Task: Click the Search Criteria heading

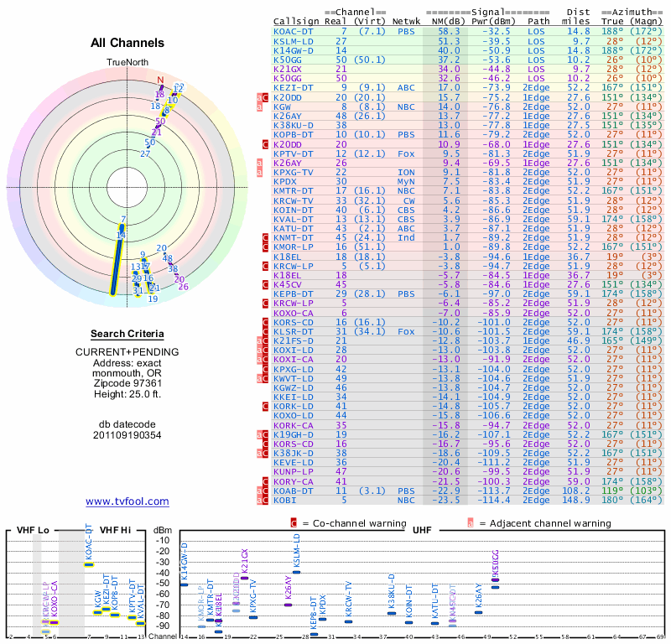Action: (127, 334)
